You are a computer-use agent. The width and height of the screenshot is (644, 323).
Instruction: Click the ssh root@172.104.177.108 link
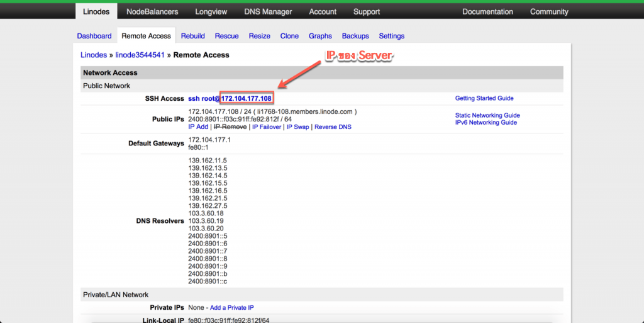[x=230, y=99]
